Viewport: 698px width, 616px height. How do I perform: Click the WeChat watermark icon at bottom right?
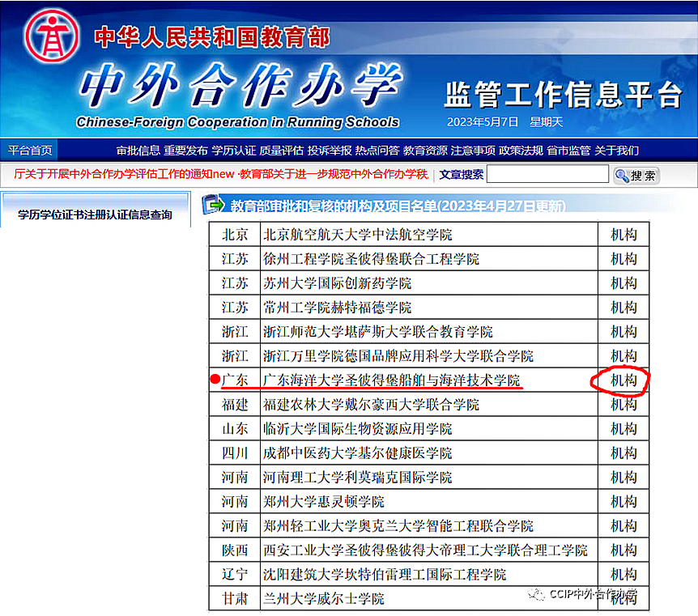click(x=537, y=595)
